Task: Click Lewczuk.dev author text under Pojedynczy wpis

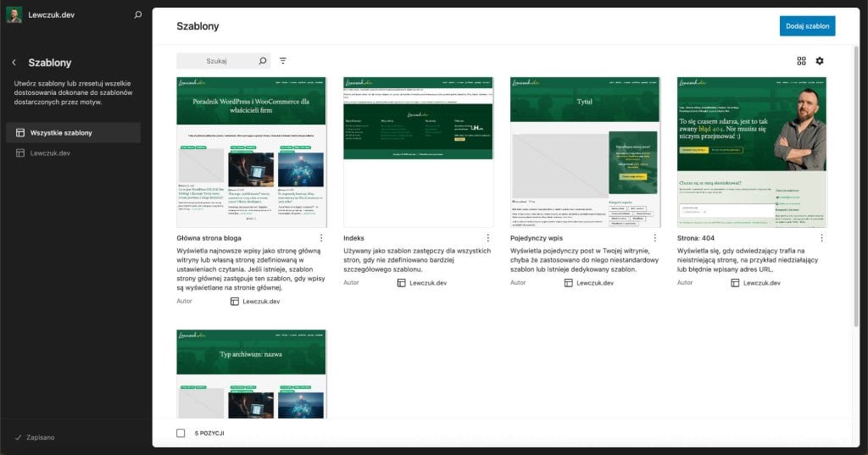Action: click(x=595, y=283)
